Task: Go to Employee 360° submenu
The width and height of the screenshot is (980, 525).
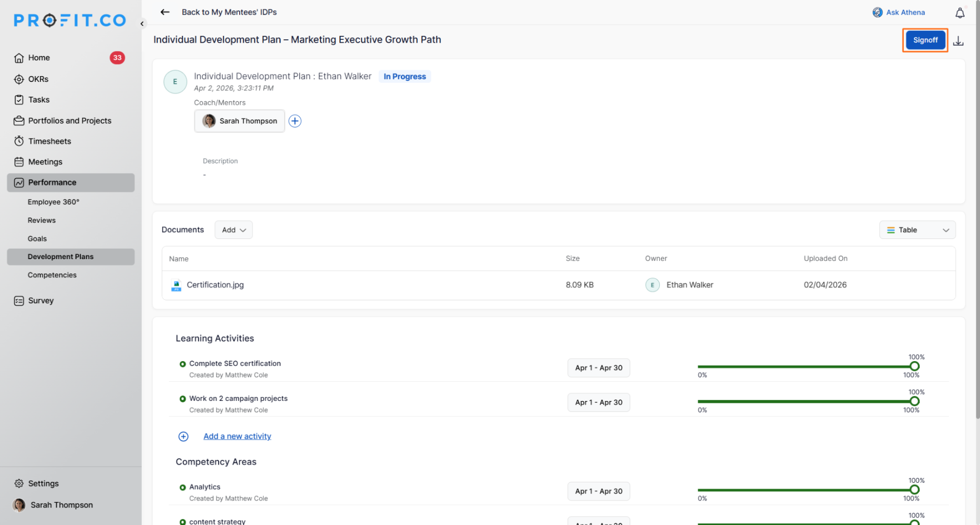Action: tap(53, 202)
